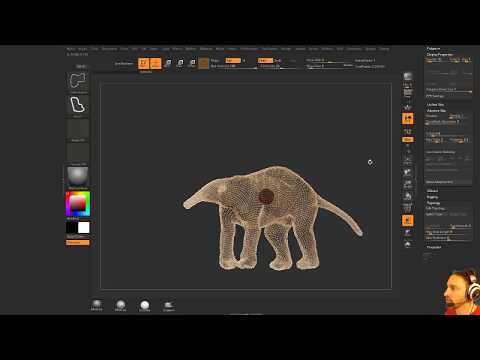Adjust the Rgb Intensity slider
Viewport: 480px width, 360px height.
click(x=233, y=66)
